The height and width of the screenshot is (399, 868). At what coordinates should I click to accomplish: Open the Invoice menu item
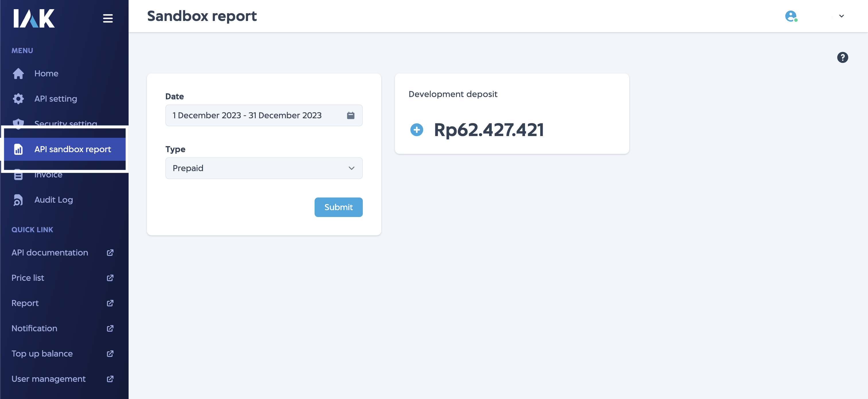click(48, 174)
